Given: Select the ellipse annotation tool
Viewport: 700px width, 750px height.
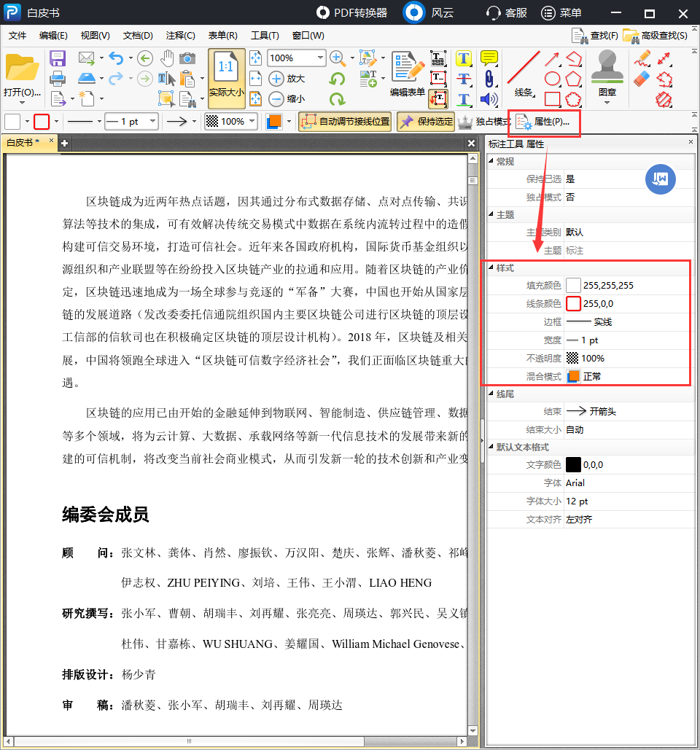Looking at the screenshot, I should pyautogui.click(x=552, y=79).
